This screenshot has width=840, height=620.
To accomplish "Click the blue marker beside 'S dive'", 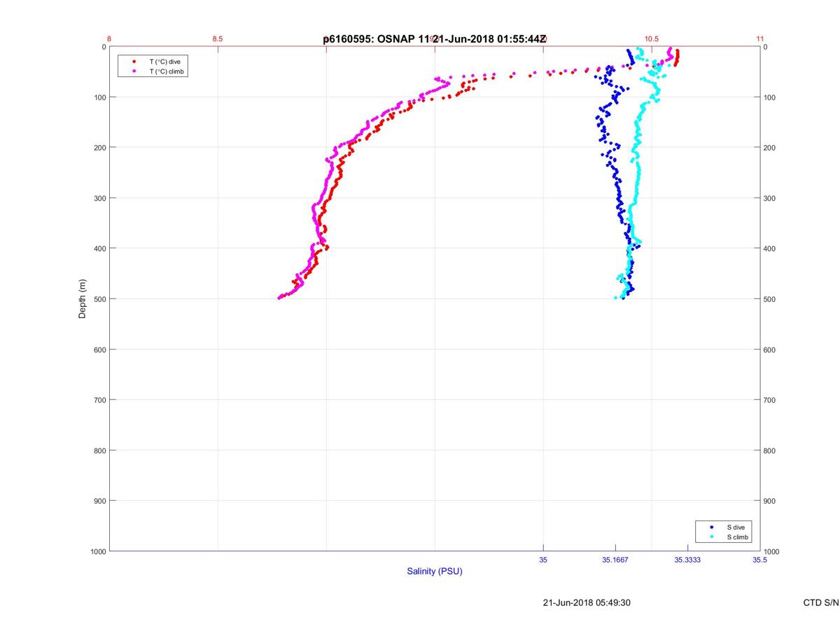I will (711, 527).
